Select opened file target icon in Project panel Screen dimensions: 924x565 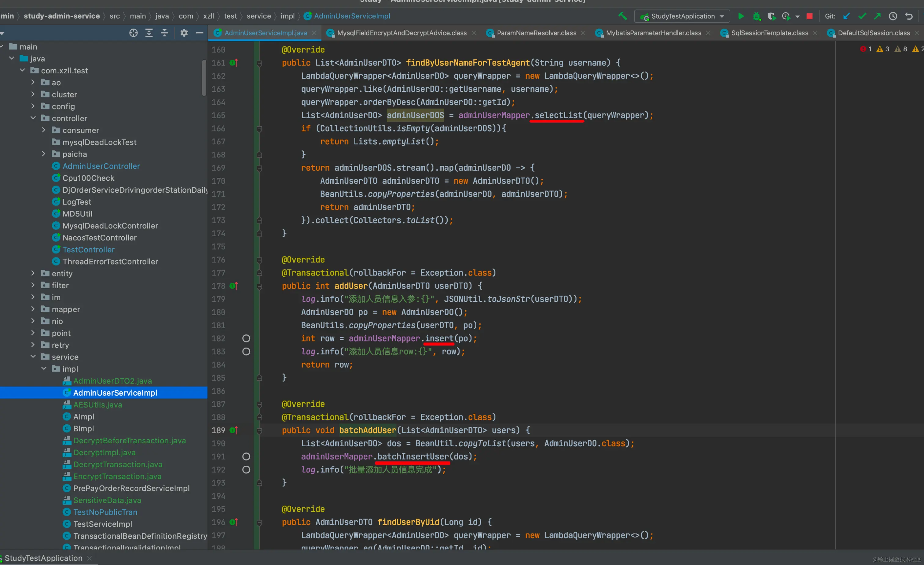tap(134, 33)
